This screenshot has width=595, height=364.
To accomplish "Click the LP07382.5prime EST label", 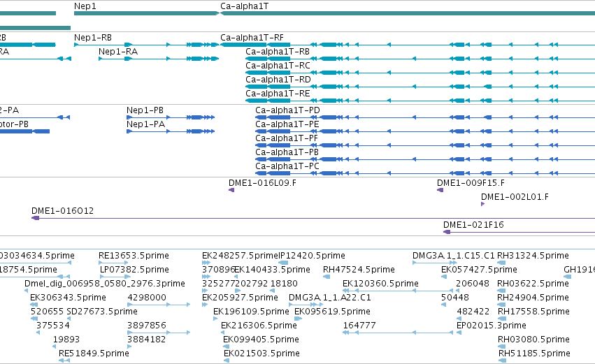I will tap(134, 270).
